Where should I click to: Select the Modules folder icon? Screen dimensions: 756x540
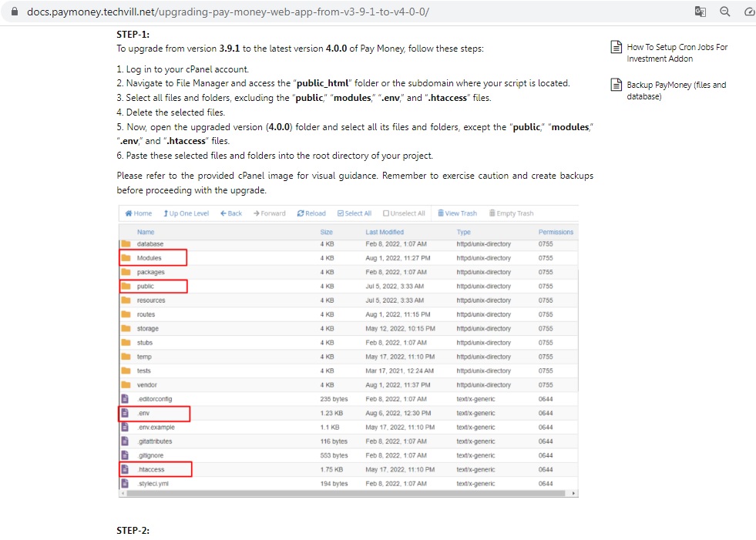[126, 258]
